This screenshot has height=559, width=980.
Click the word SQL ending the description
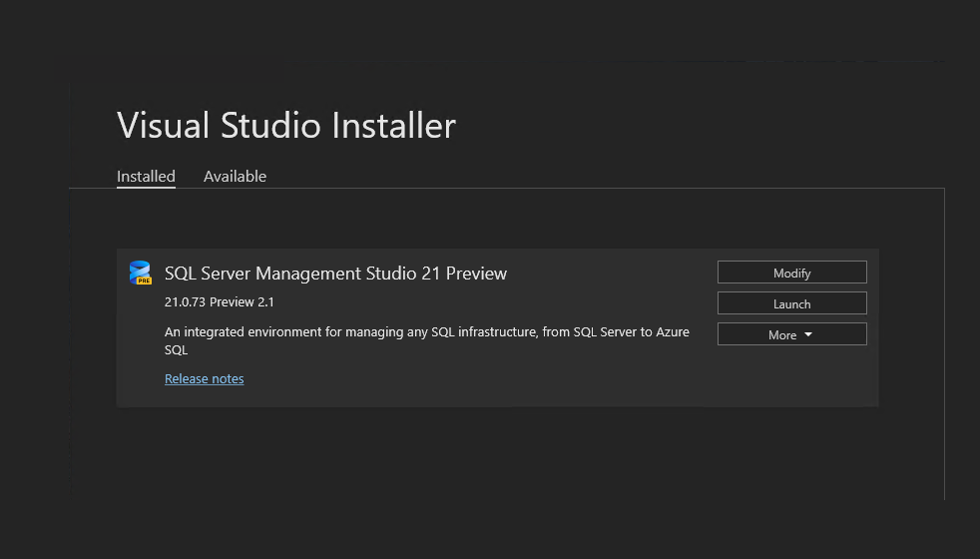pyautogui.click(x=176, y=350)
